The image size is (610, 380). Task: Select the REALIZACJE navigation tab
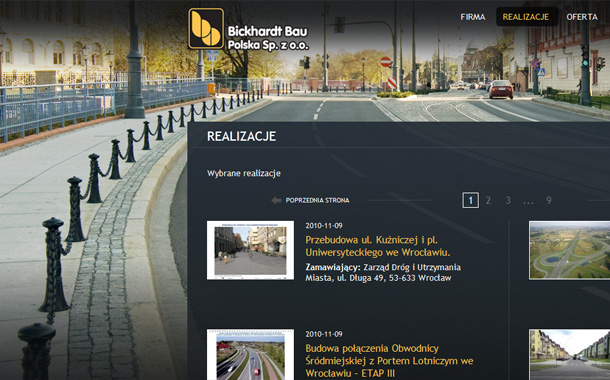(526, 17)
